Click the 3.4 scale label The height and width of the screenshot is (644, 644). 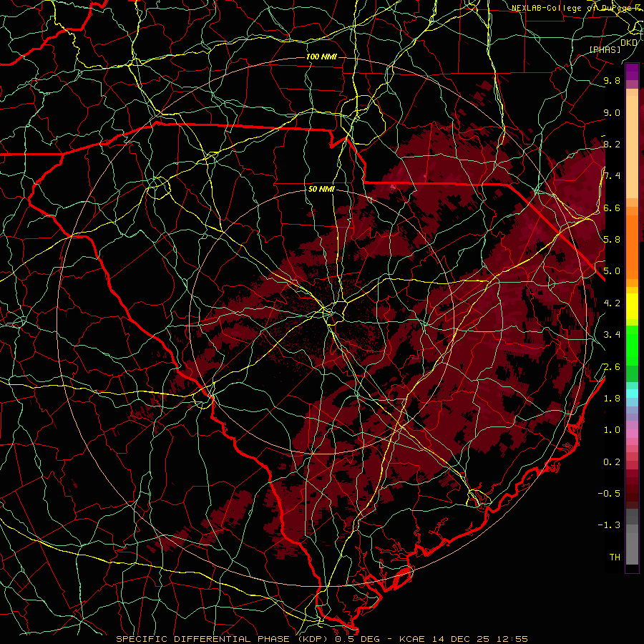coord(612,334)
